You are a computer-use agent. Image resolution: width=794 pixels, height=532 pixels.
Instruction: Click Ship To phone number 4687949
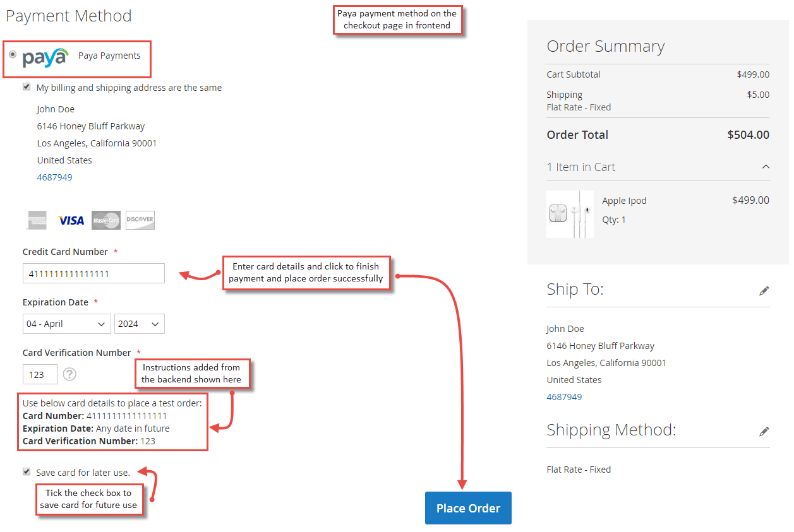564,397
